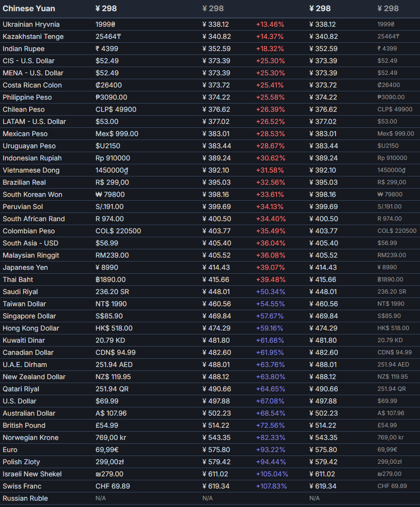420x507 pixels.
Task: Click the Hong Kong Dollar +59.16% difference
Action: tap(270, 328)
